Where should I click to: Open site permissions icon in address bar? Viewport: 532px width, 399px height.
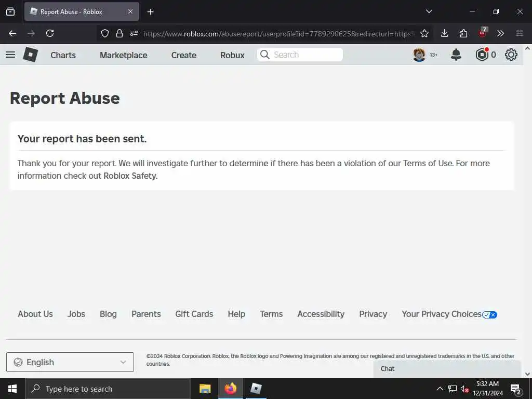coord(134,33)
